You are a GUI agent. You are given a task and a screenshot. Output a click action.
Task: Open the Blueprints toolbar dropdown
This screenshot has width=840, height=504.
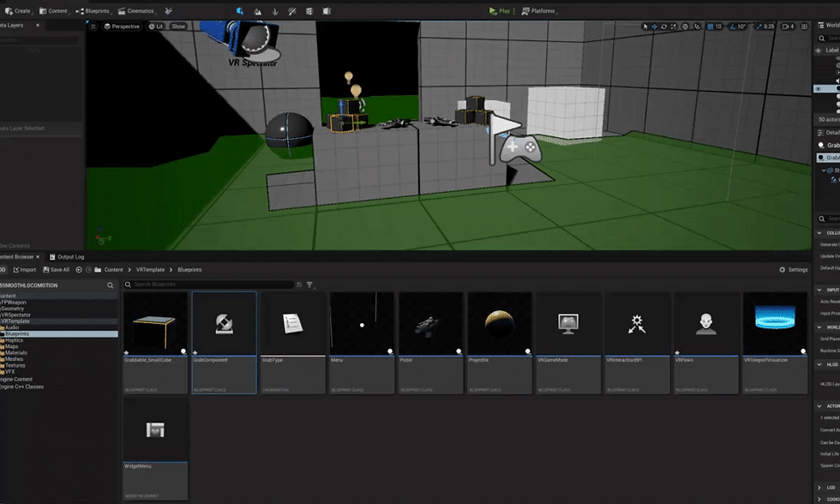coord(93,10)
